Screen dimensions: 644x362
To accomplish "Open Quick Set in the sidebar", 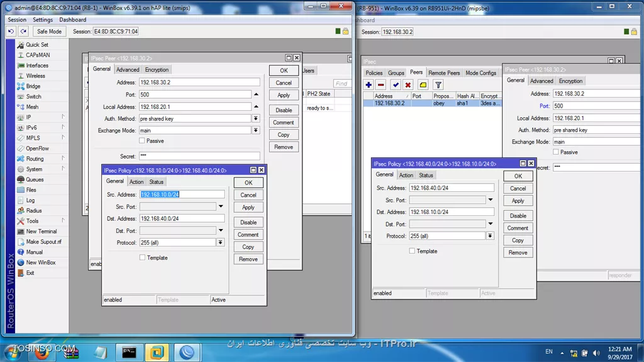I will point(37,45).
